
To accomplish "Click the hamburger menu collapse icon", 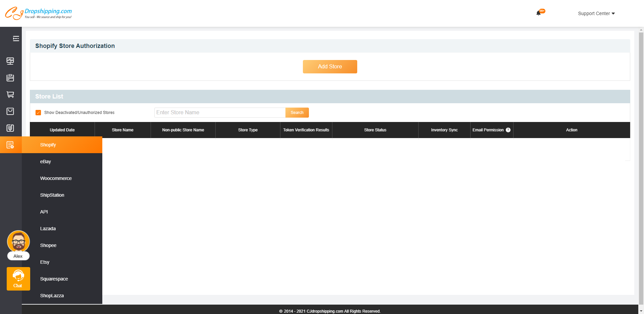I will point(16,39).
